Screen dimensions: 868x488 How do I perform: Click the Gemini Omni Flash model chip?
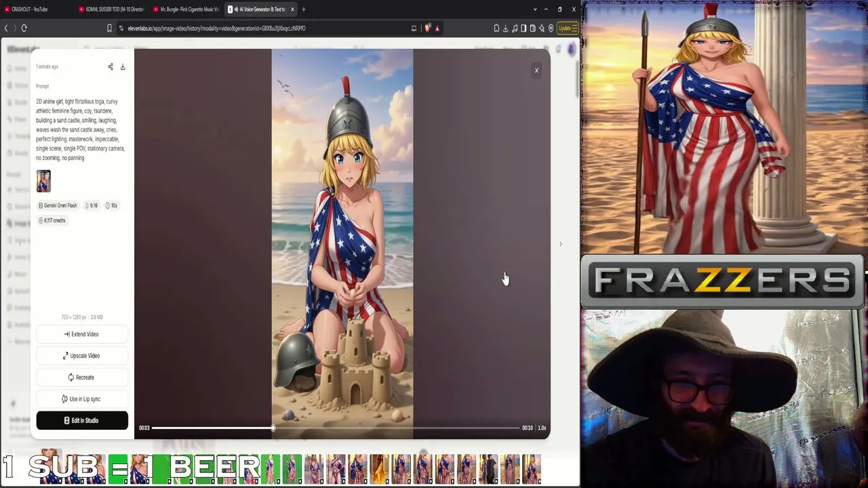58,205
